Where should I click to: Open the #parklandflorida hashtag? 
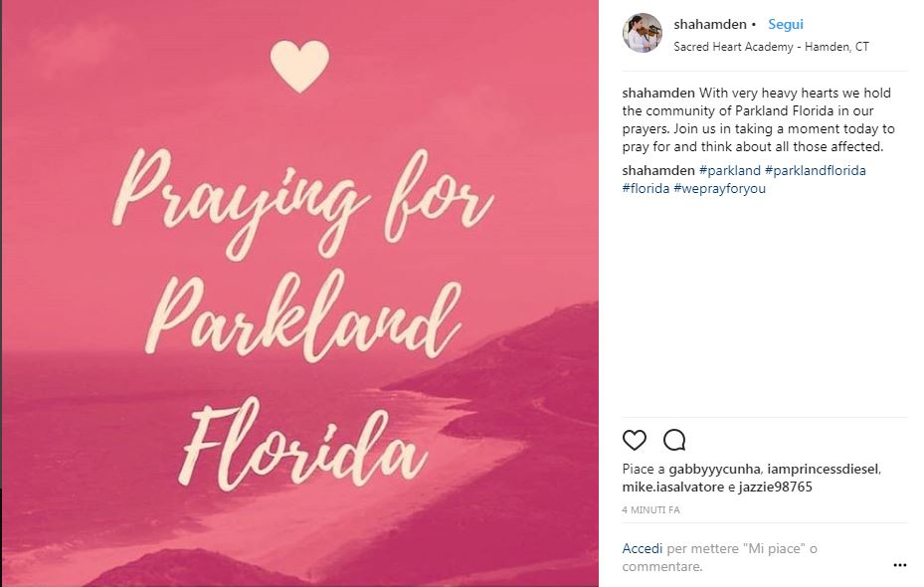[x=816, y=170]
